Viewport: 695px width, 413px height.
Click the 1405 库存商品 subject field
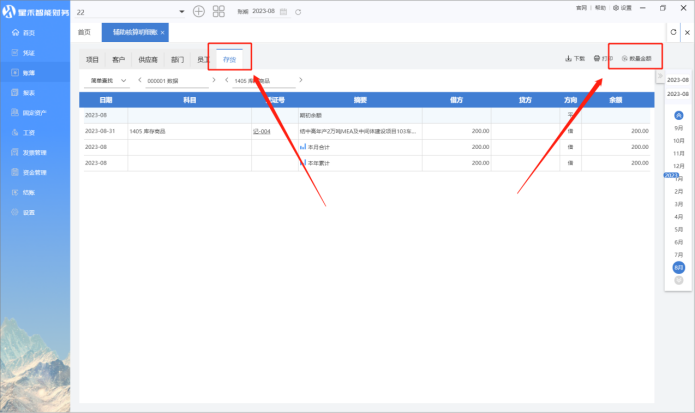click(264, 80)
